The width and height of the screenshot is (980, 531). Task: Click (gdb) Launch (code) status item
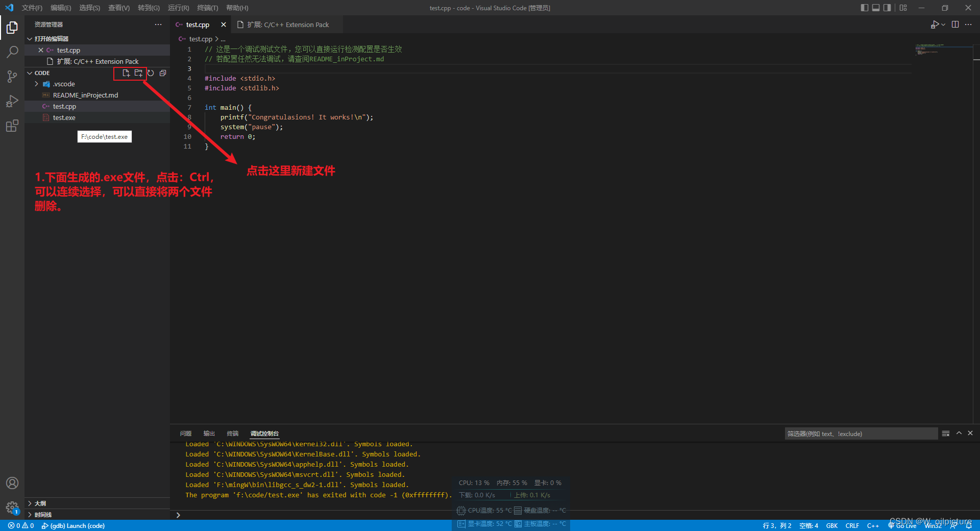coord(73,525)
